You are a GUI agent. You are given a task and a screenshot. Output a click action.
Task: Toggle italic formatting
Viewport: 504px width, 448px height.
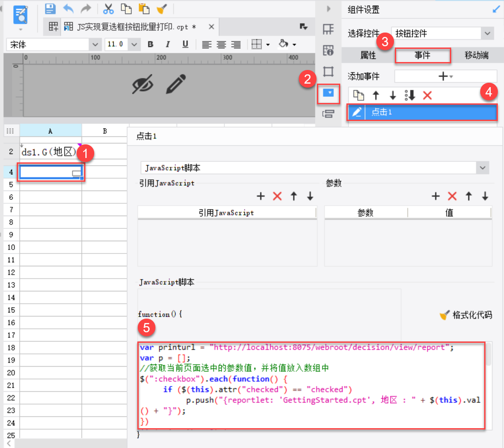coord(167,44)
